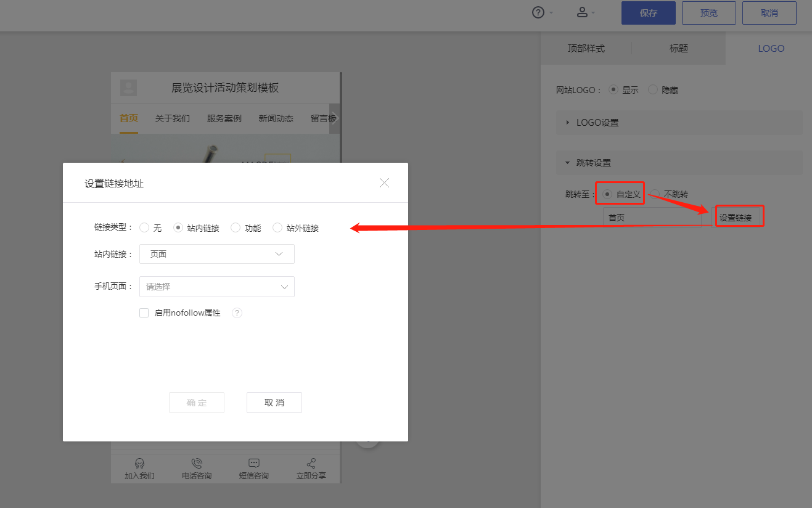Collapse the 跳转设置 section
Image resolution: width=812 pixels, height=508 pixels.
[x=679, y=163]
